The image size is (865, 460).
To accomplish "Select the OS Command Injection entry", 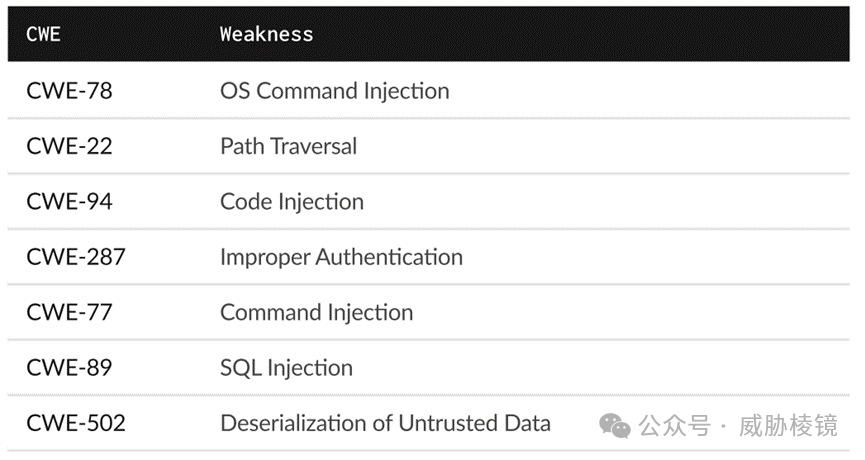I will tap(334, 91).
